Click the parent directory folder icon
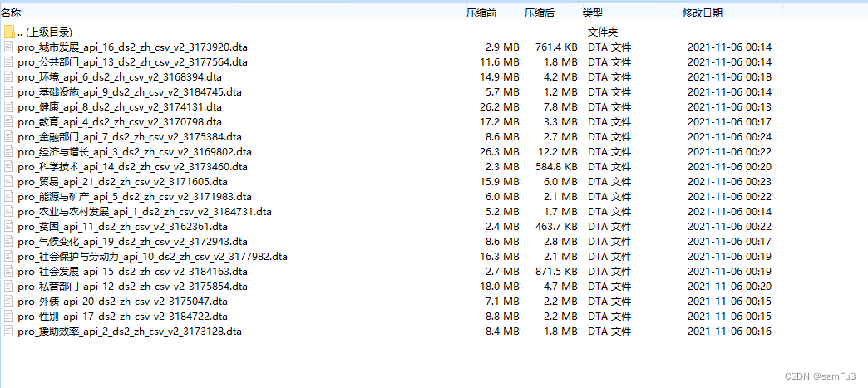This screenshot has height=388, width=868. click(x=9, y=32)
